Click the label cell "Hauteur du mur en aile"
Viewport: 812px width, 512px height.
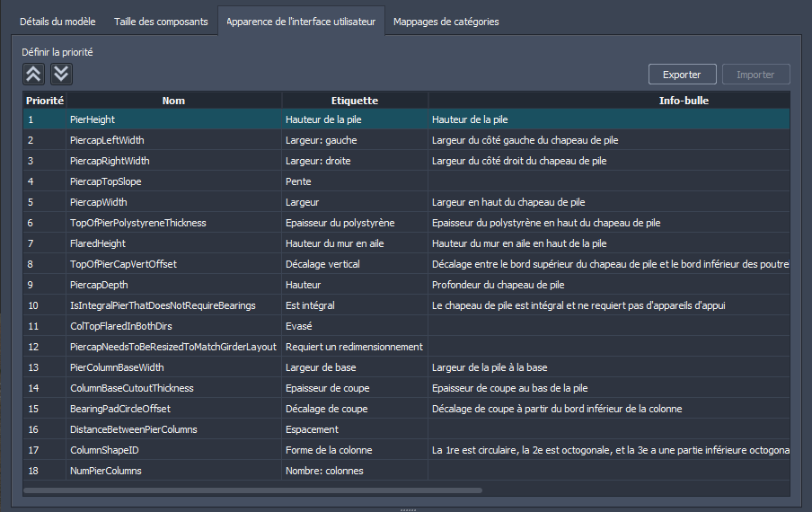[x=355, y=243]
